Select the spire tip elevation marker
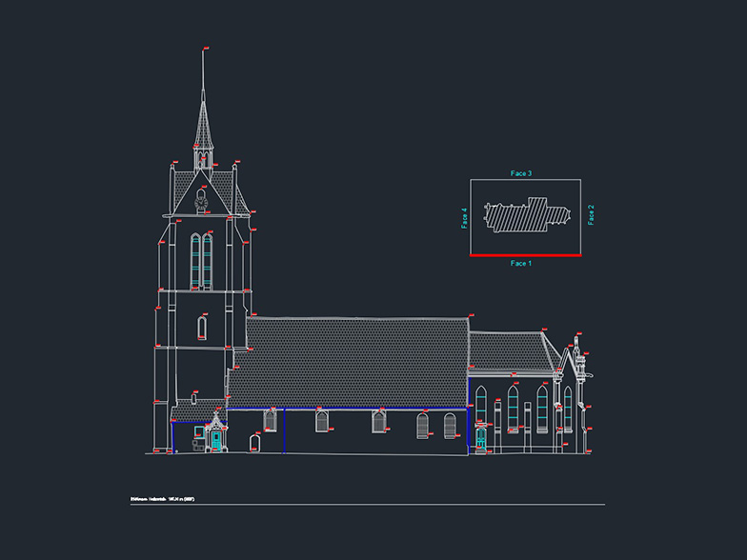747x560 pixels. 205,48
